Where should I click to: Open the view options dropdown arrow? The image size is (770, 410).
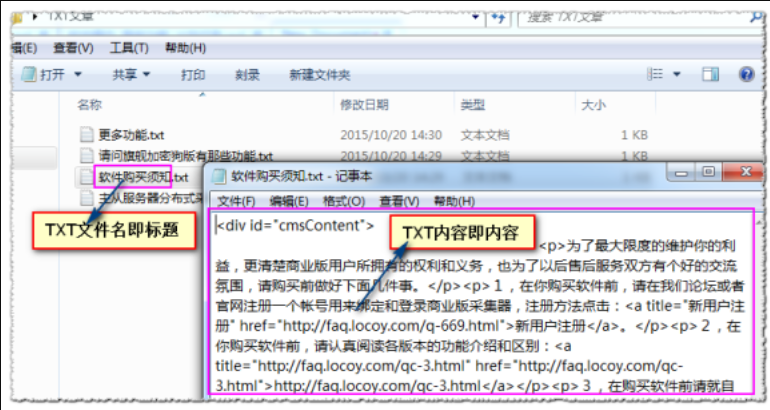(x=678, y=75)
